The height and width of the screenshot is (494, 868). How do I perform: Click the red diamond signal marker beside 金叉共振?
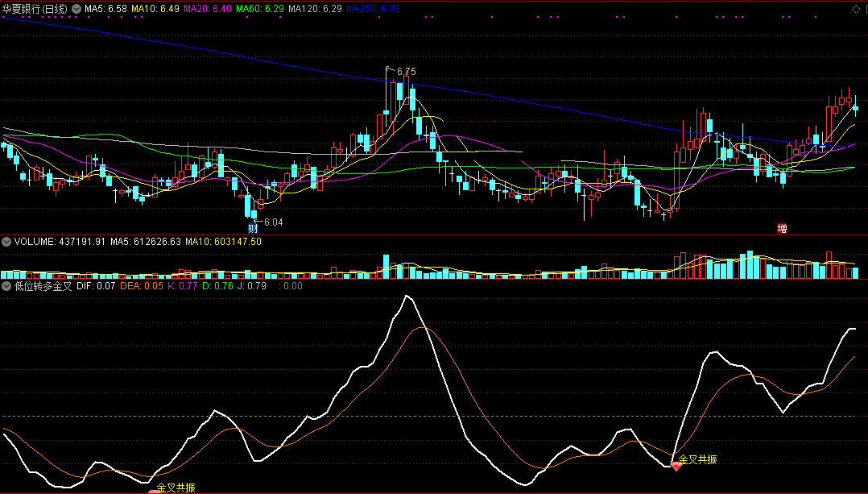[676, 467]
